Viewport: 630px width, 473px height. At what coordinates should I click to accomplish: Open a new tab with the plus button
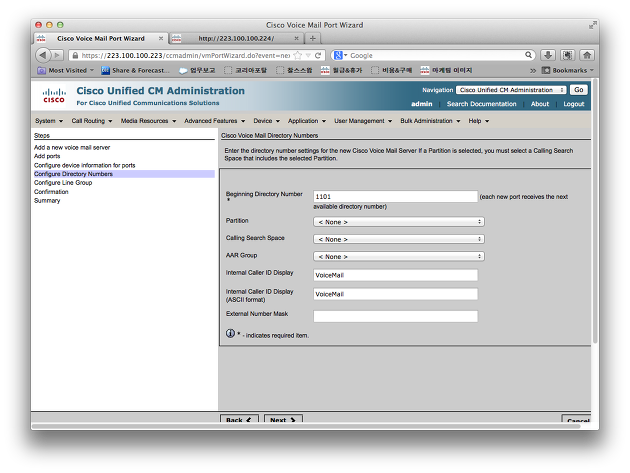coord(313,39)
